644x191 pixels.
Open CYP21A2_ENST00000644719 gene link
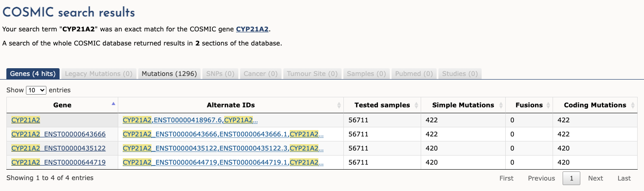click(58, 162)
